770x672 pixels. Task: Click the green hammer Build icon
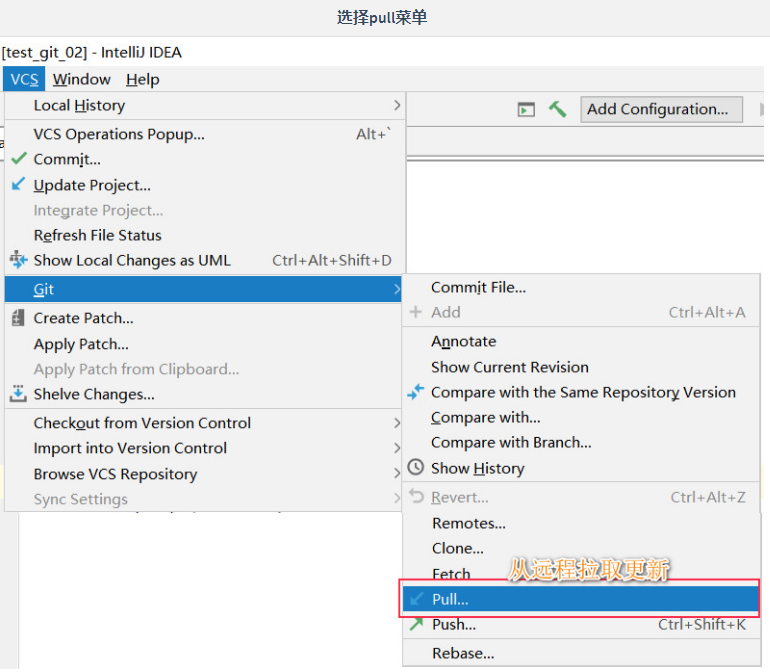coord(557,109)
